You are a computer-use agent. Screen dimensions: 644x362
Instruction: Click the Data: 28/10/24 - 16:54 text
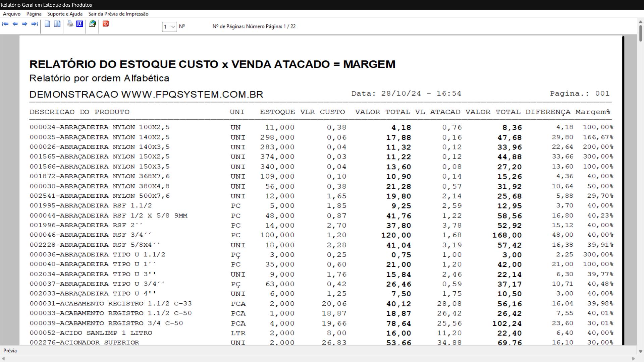(406, 94)
